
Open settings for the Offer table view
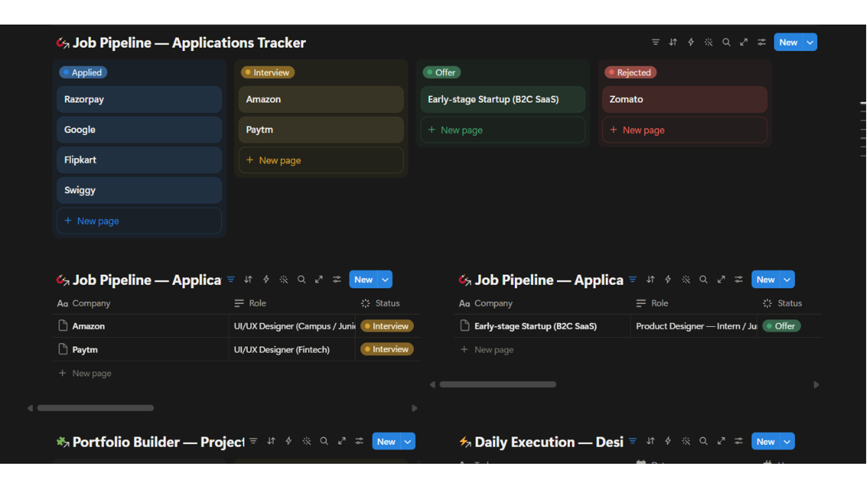point(738,280)
